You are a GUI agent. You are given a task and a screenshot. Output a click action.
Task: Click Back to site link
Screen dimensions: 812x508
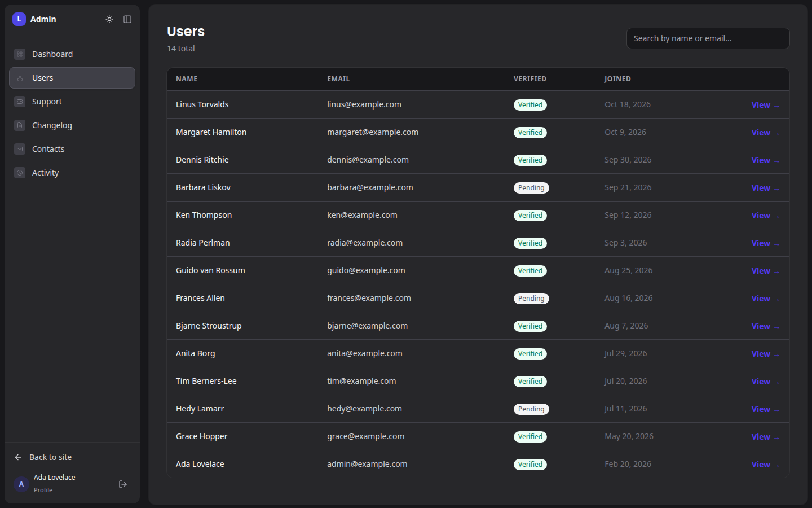point(72,457)
